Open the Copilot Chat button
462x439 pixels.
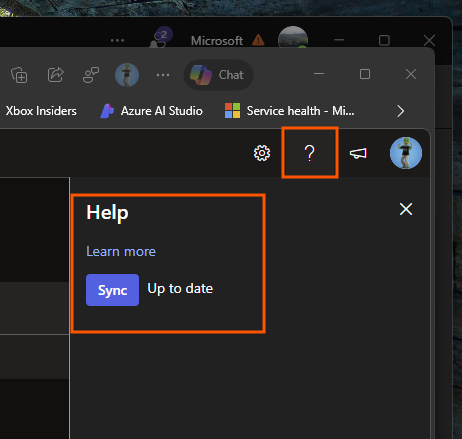coord(218,75)
